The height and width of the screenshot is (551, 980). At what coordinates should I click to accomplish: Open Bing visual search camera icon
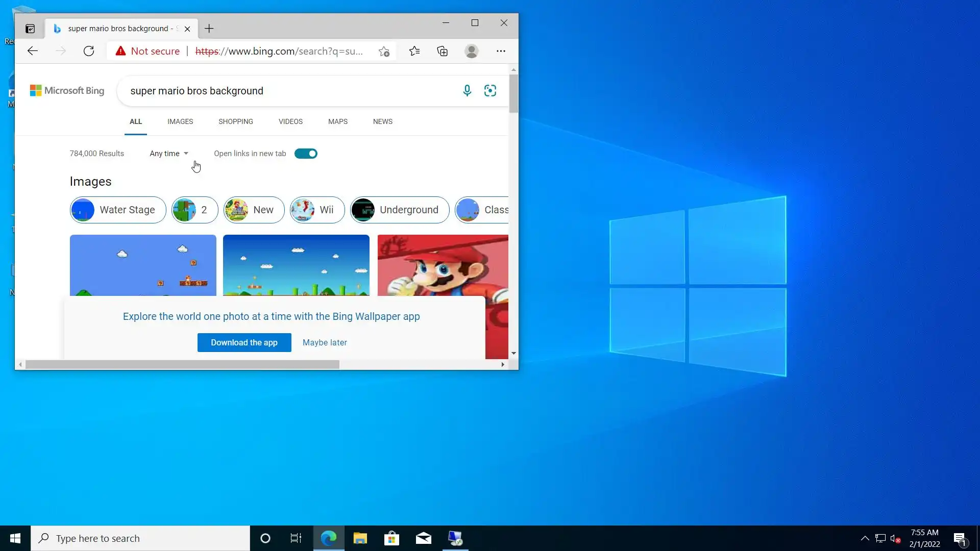[x=490, y=91]
